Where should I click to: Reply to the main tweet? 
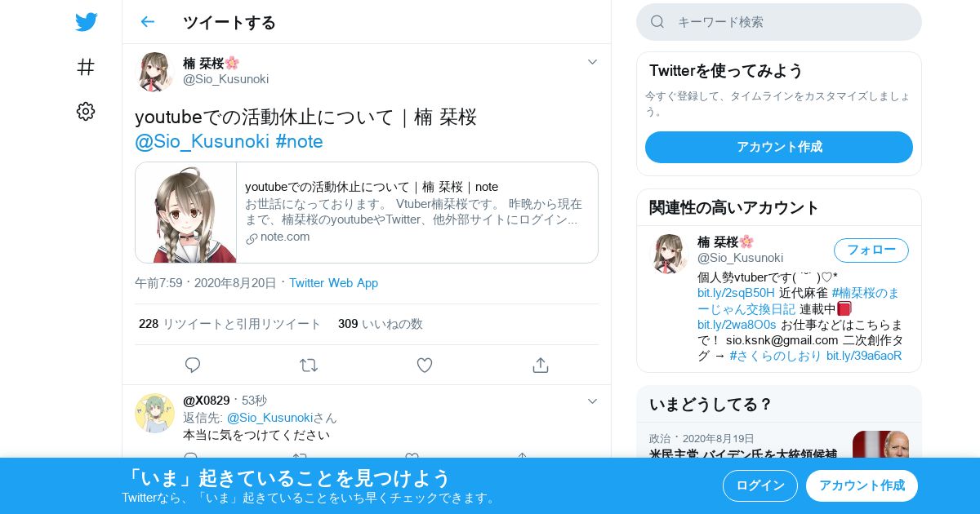pyautogui.click(x=193, y=366)
